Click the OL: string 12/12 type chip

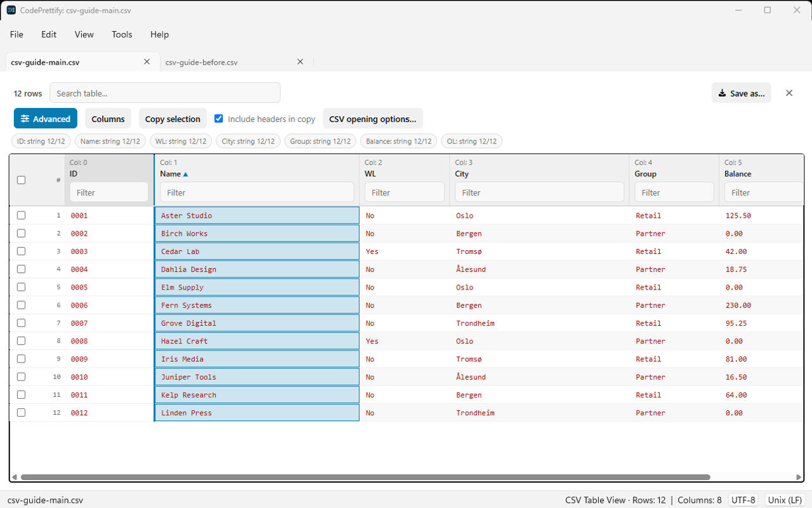471,141
